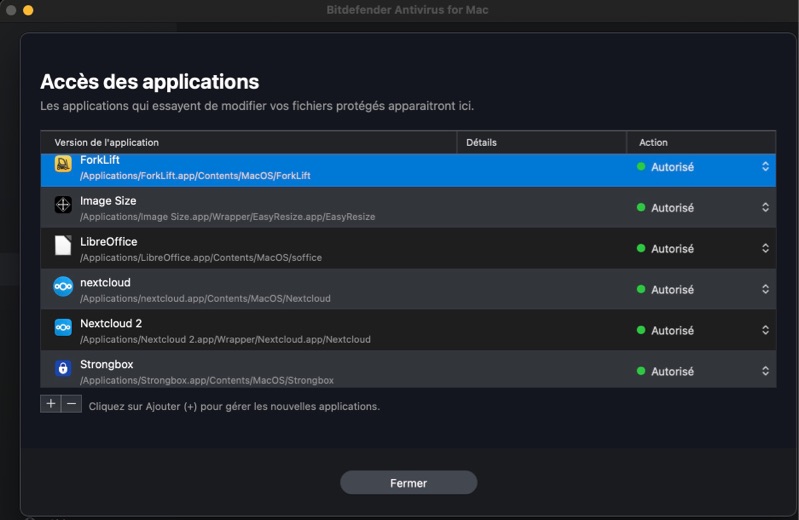Image resolution: width=799 pixels, height=520 pixels.
Task: Click the Nextcloud 2 app icon
Action: point(63,328)
